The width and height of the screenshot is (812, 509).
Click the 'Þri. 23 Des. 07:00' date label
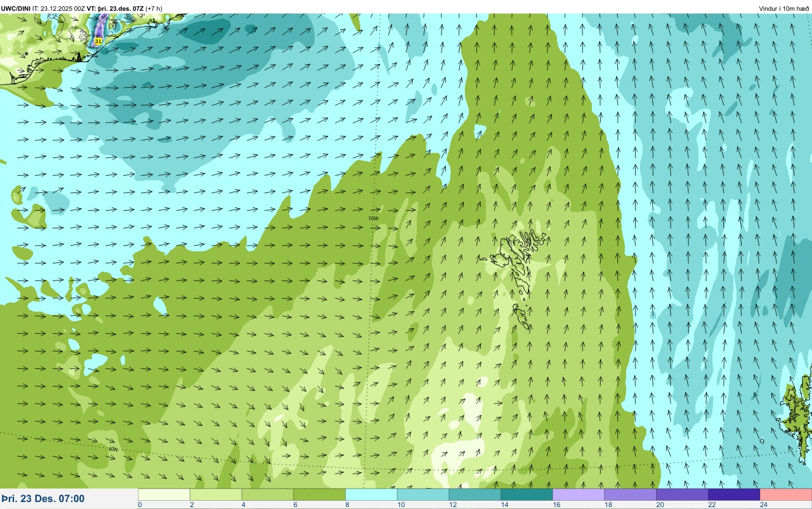point(43,499)
